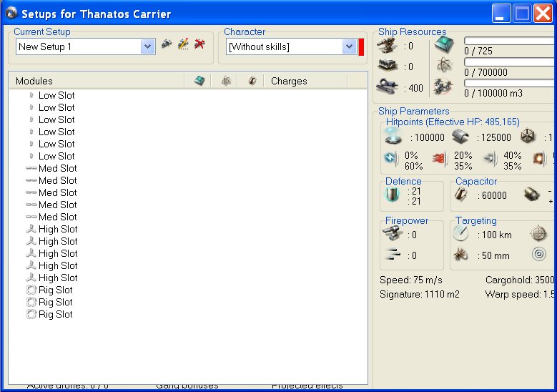Click the capacitor column header icon in the modules list
Image resolution: width=557 pixels, height=392 pixels.
tap(252, 81)
